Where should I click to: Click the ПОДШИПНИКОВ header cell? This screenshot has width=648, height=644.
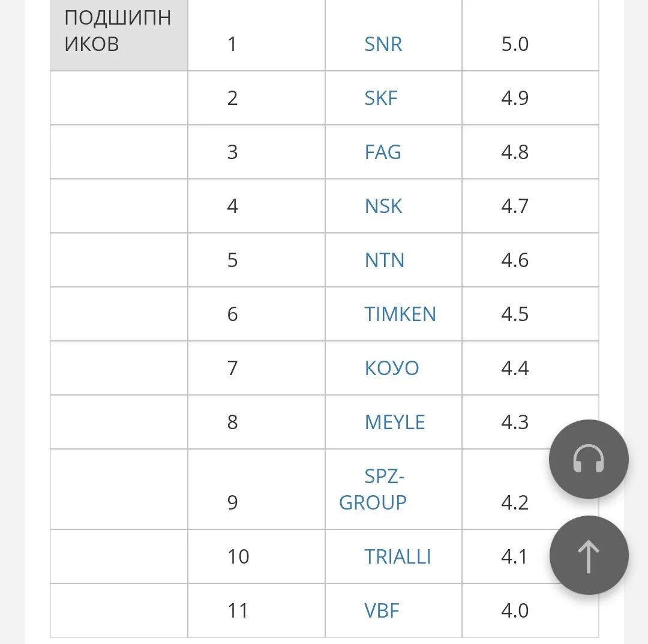tap(119, 35)
